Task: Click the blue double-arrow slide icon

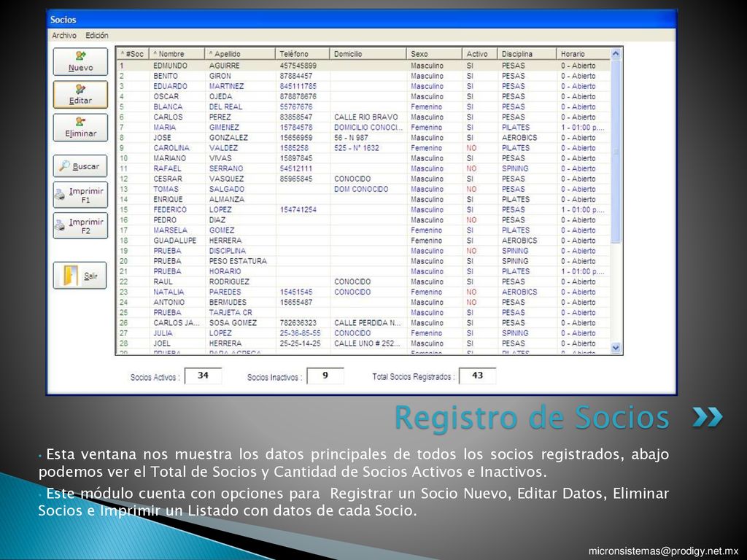Action: point(708,417)
